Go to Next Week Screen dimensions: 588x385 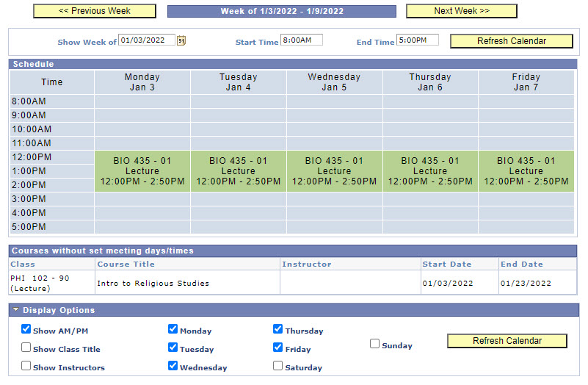point(462,11)
